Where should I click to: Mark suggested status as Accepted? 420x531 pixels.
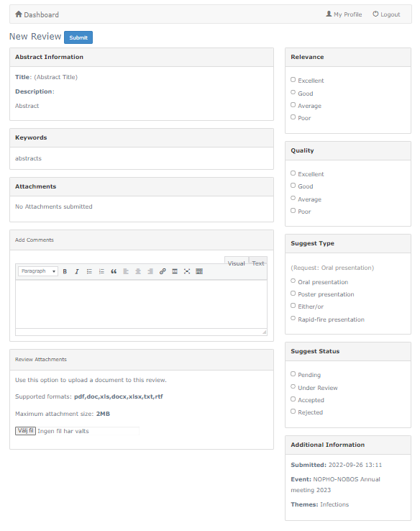[x=293, y=399]
